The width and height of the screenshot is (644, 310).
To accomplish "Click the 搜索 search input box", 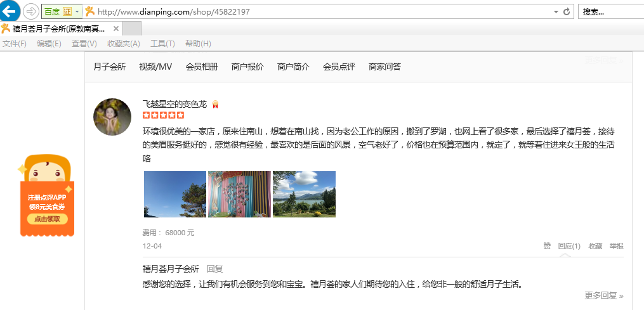I will point(610,11).
